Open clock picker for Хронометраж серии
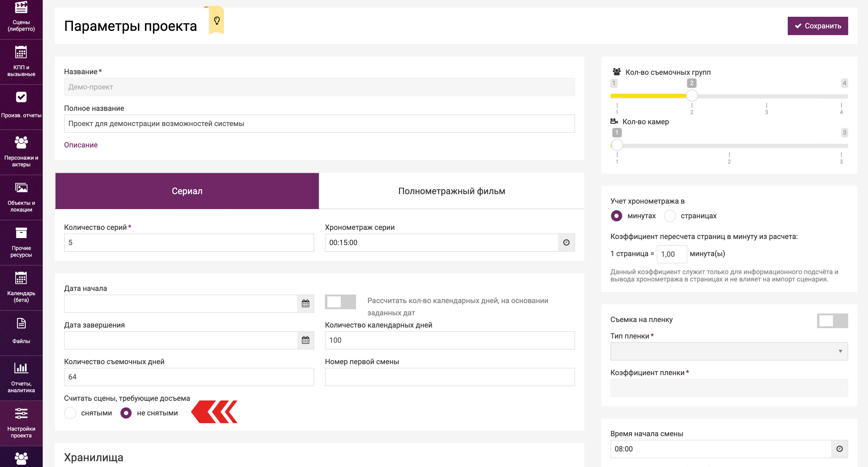The image size is (868, 467). [x=566, y=242]
